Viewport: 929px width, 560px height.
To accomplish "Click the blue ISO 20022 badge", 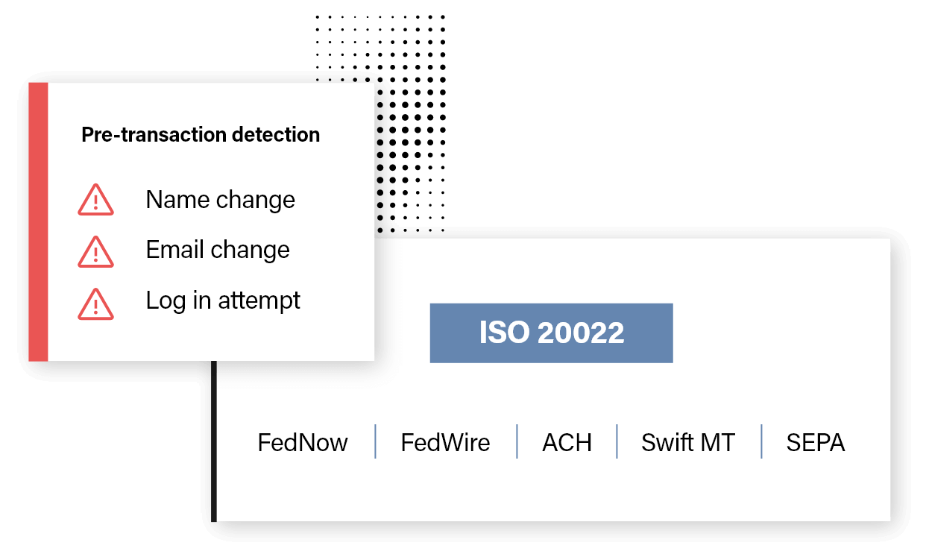I will coord(552,333).
